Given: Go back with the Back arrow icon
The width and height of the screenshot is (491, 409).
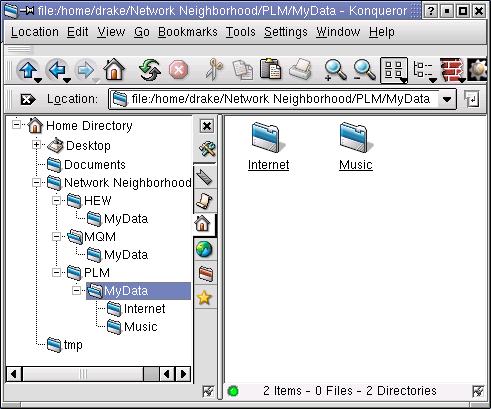Looking at the screenshot, I should [x=57, y=70].
